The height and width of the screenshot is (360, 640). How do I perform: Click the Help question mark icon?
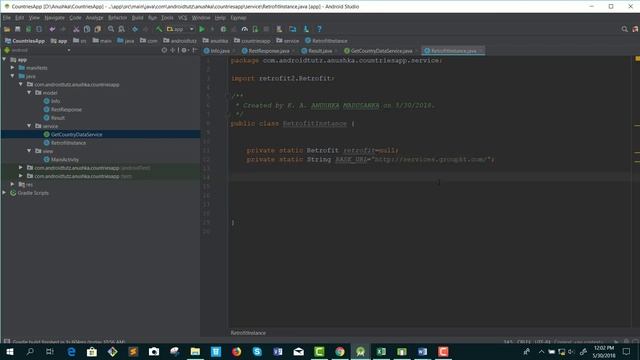pos(319,29)
